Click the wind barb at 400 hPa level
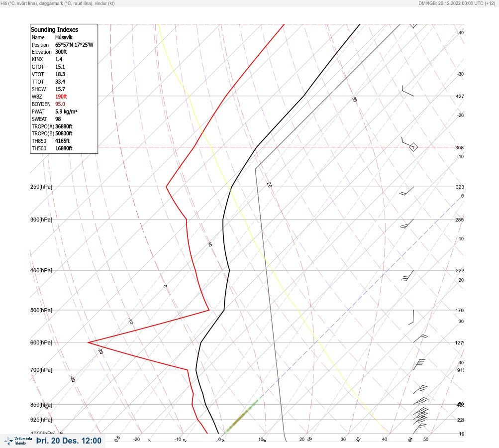This screenshot has height=448, width=499. pos(407,276)
